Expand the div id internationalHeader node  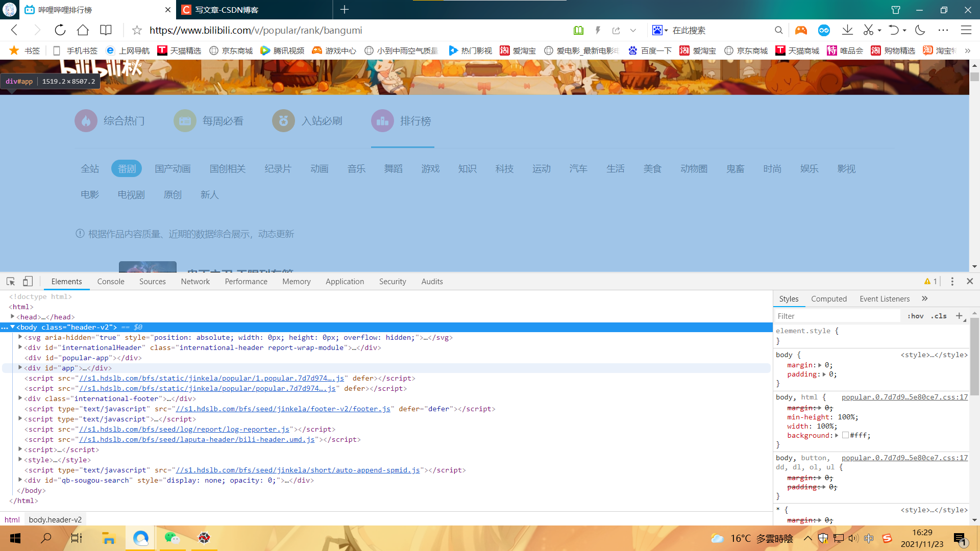[20, 347]
